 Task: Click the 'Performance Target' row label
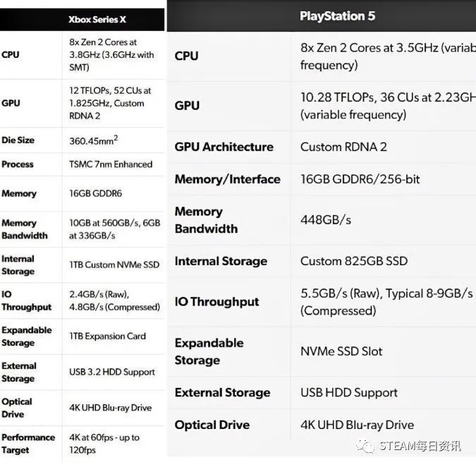(x=28, y=444)
